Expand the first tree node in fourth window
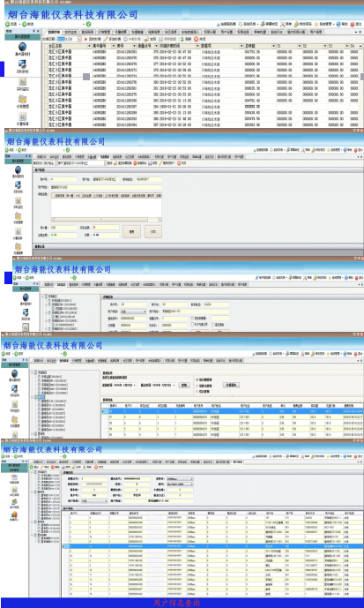 point(32,372)
